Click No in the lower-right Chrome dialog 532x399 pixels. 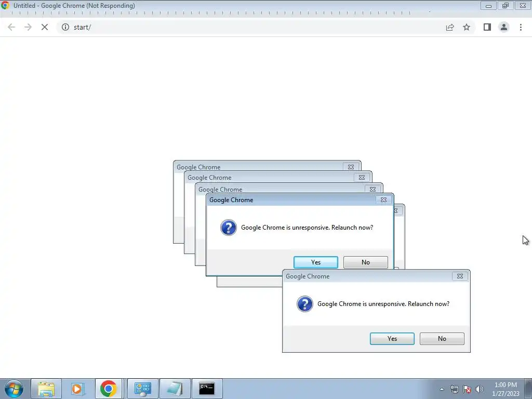(442, 339)
